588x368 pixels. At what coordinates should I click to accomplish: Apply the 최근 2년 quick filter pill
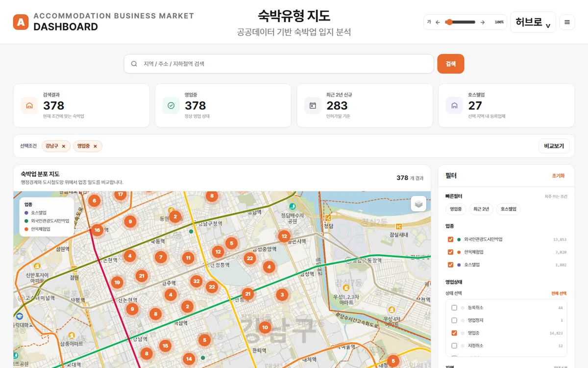pyautogui.click(x=481, y=209)
